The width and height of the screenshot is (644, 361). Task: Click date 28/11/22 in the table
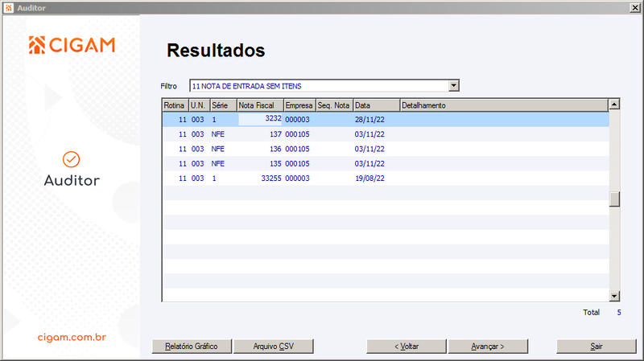coord(369,119)
